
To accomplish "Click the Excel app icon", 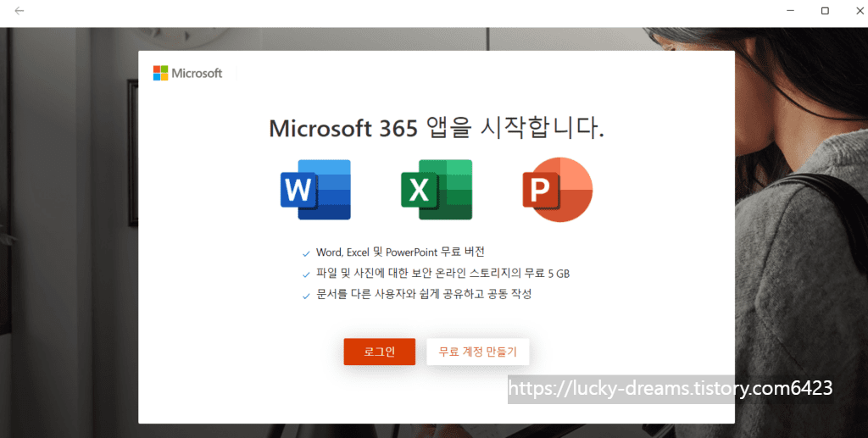I will coord(437,190).
